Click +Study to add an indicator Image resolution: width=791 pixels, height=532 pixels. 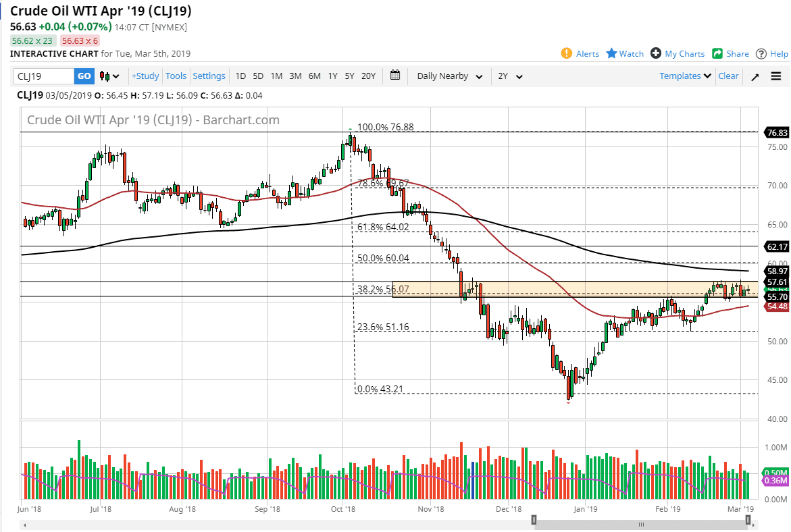click(x=145, y=76)
